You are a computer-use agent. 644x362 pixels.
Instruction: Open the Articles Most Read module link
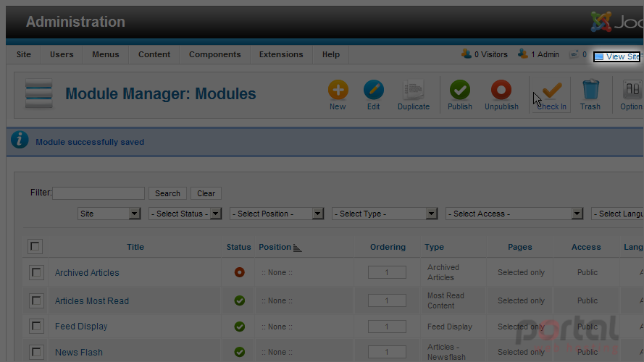point(92,301)
